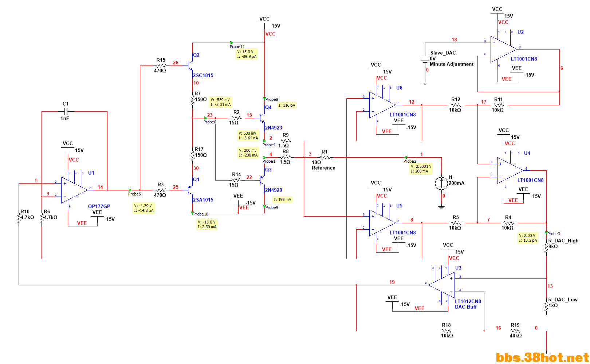The width and height of the screenshot is (590, 364).
Task: Click the R3 470Ω resistor
Action: pyautogui.click(x=161, y=190)
